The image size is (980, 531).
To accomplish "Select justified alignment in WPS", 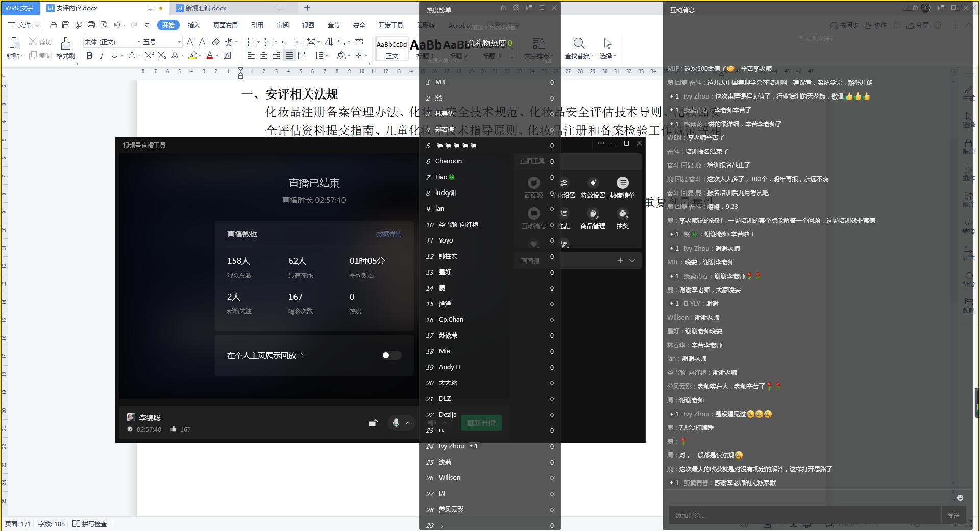I will [x=289, y=55].
